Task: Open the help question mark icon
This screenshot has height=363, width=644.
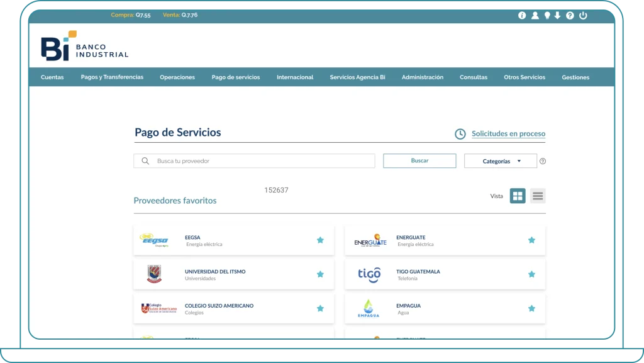Action: (570, 16)
